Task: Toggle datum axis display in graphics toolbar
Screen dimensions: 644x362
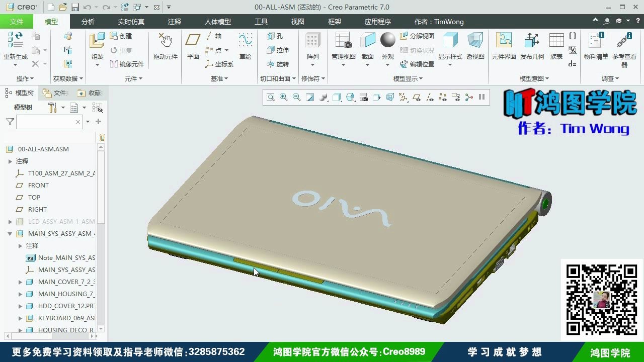Action: 430,97
